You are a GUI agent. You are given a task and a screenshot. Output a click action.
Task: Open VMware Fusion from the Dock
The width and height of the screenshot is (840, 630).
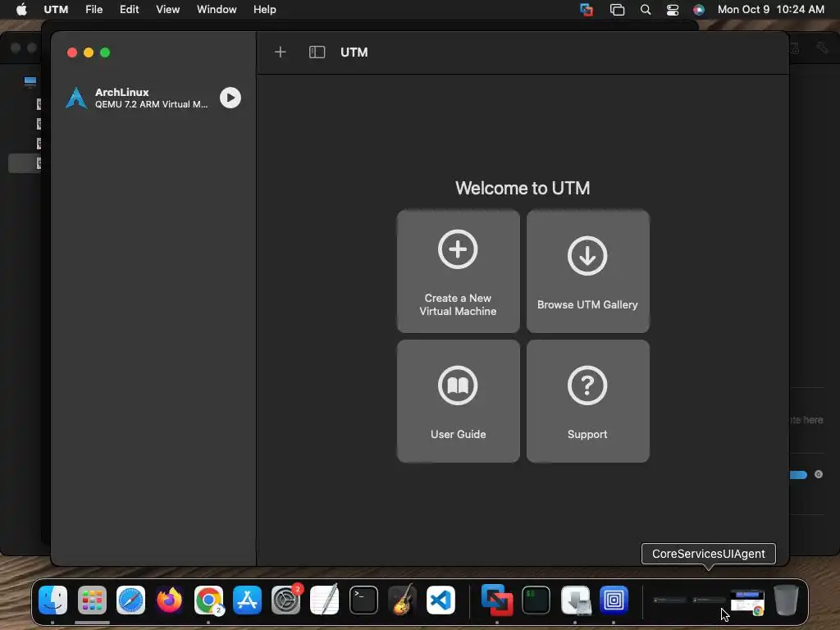[x=497, y=600]
